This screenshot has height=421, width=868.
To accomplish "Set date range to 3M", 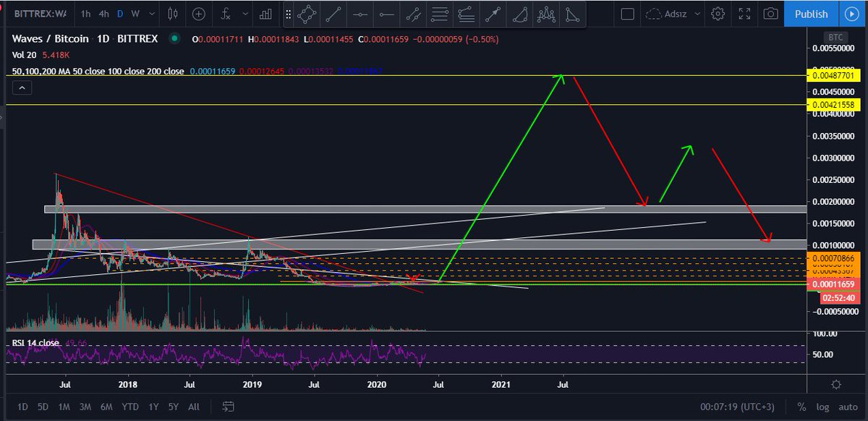I will click(x=85, y=407).
